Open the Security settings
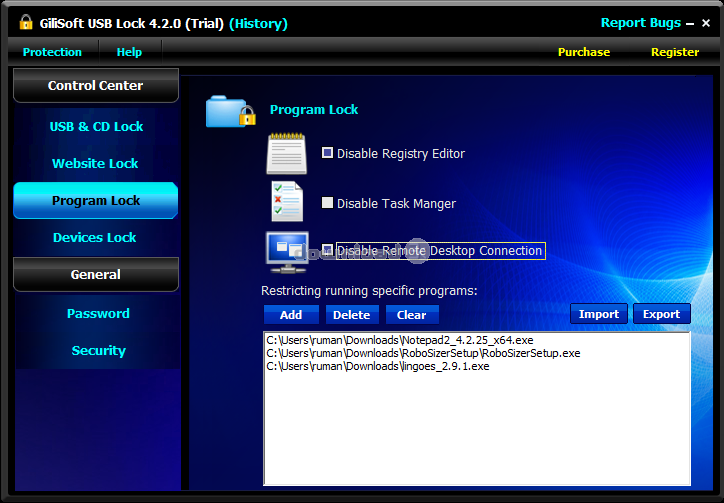 click(98, 351)
